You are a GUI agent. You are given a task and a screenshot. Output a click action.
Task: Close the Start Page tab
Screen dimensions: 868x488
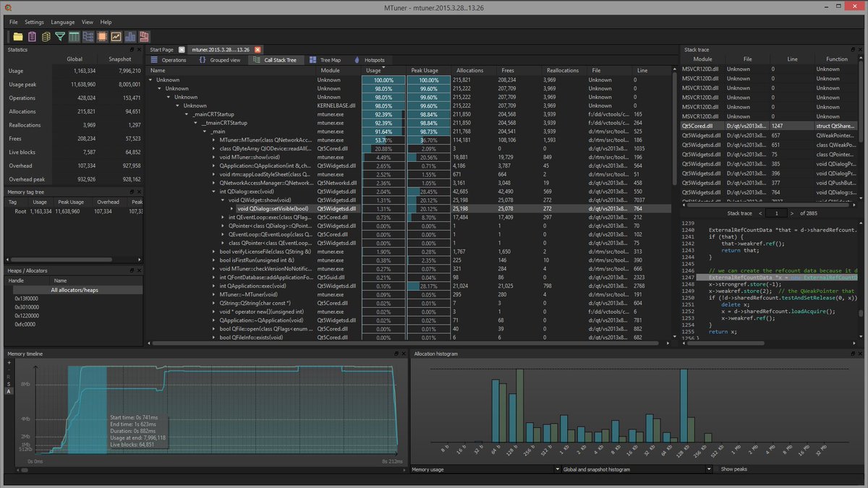pyautogui.click(x=182, y=49)
